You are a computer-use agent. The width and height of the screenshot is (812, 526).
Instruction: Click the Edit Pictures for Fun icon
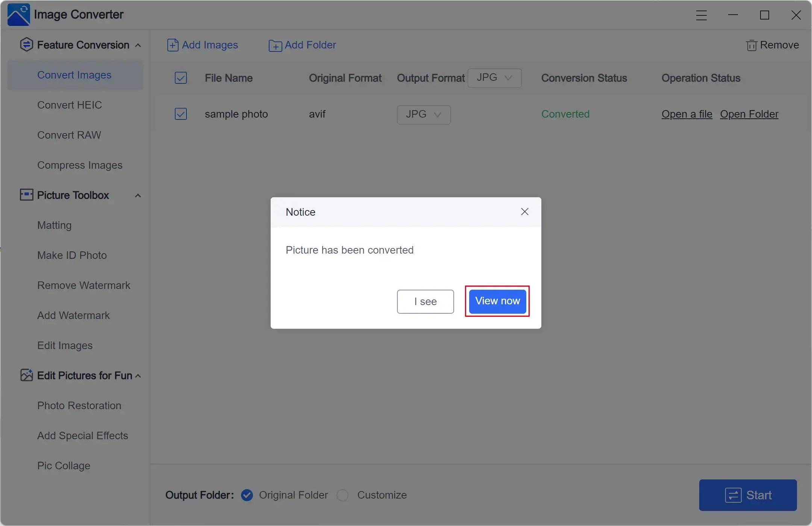coord(25,375)
